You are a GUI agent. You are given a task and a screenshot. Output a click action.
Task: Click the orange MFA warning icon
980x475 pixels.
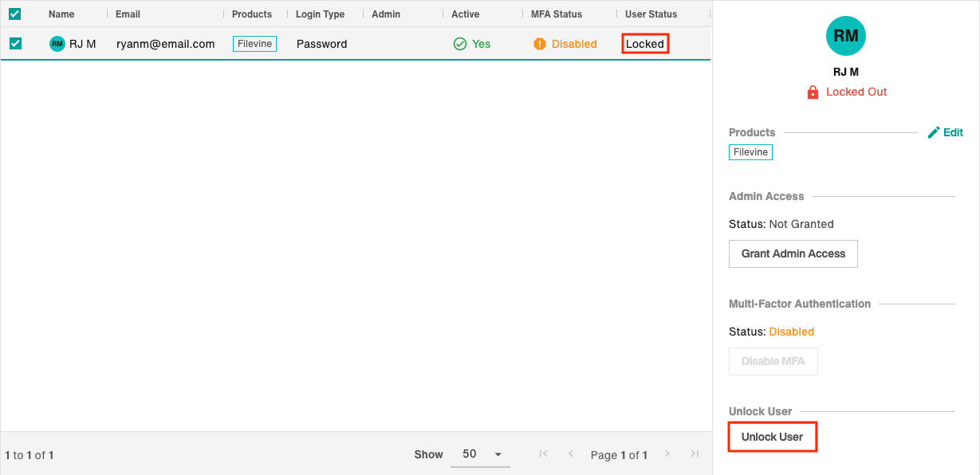pyautogui.click(x=540, y=44)
